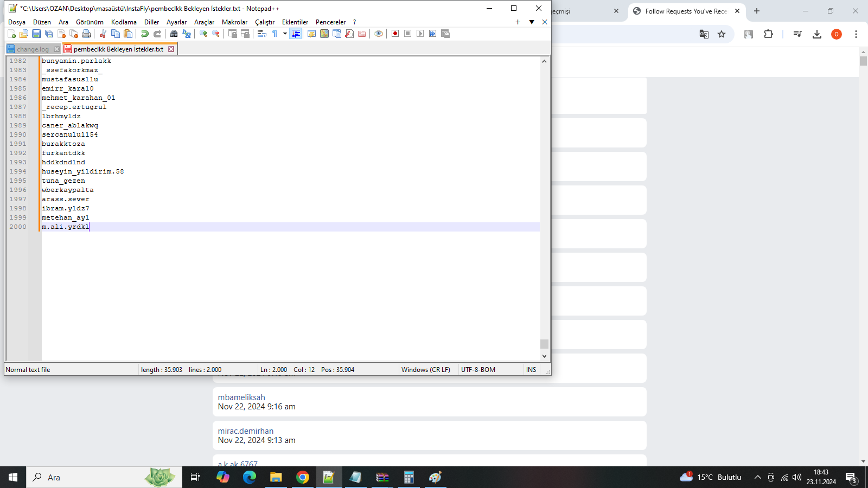Image resolution: width=868 pixels, height=488 pixels.
Task: Click the Paste toolbar icon
Action: 128,34
